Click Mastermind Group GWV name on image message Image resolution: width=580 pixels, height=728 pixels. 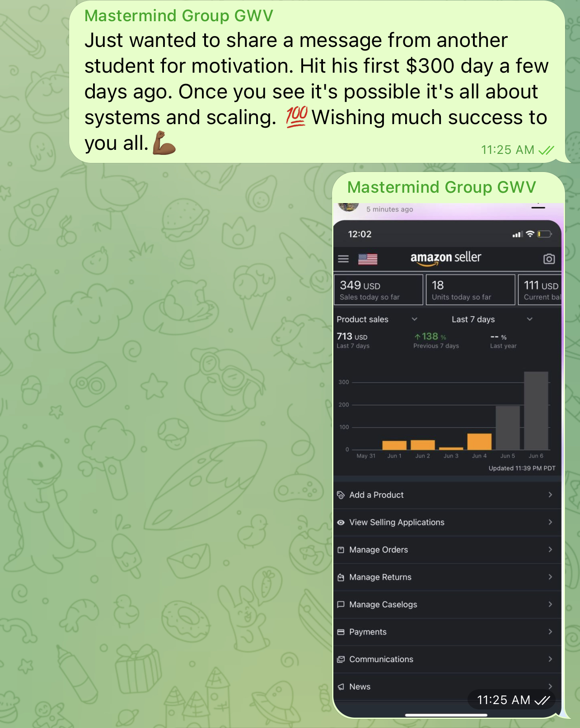pos(441,187)
